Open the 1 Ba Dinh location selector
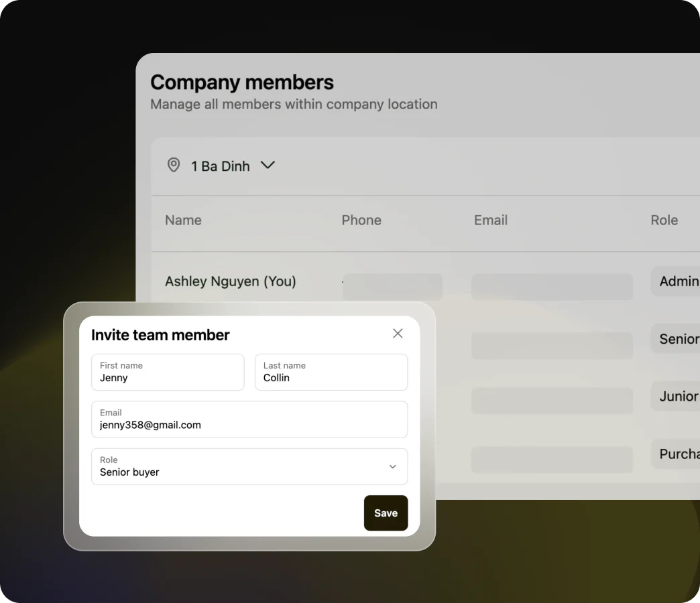The width and height of the screenshot is (700, 603). point(220,166)
